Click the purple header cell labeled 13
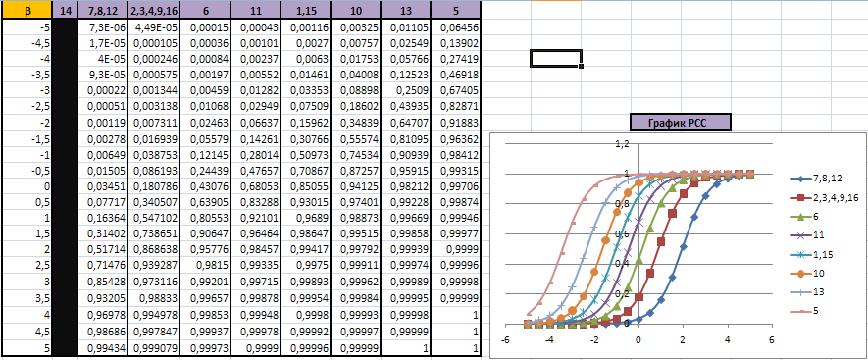The height and width of the screenshot is (360, 868). point(406,10)
